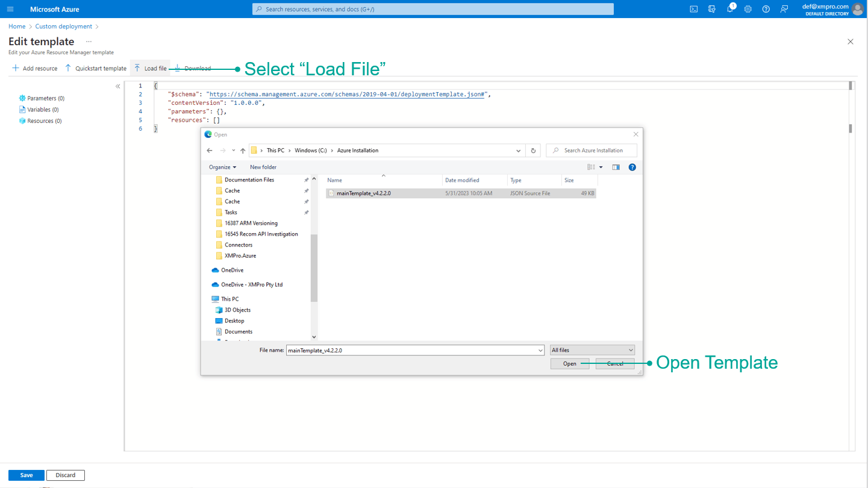Select the mainTemplate_v4.2.2.0 file
Viewport: 868px width, 488px height.
(x=461, y=193)
